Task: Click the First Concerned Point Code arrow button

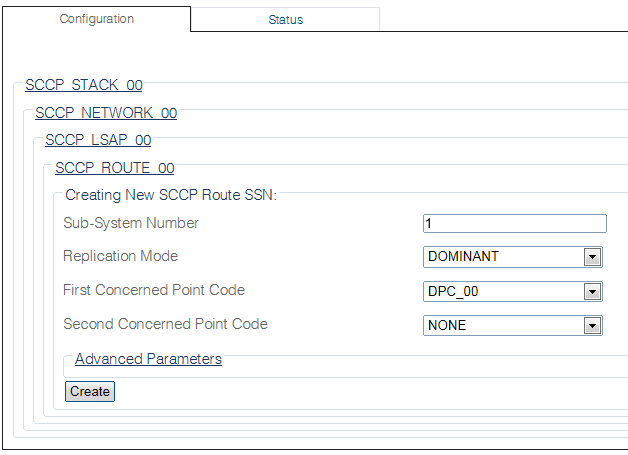Action: pyautogui.click(x=592, y=292)
